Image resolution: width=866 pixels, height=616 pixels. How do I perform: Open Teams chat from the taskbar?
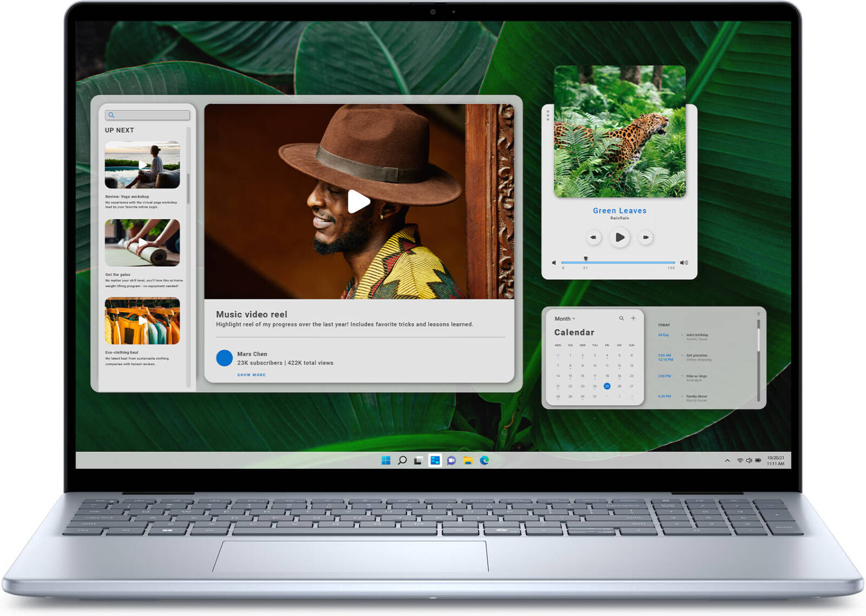(451, 460)
